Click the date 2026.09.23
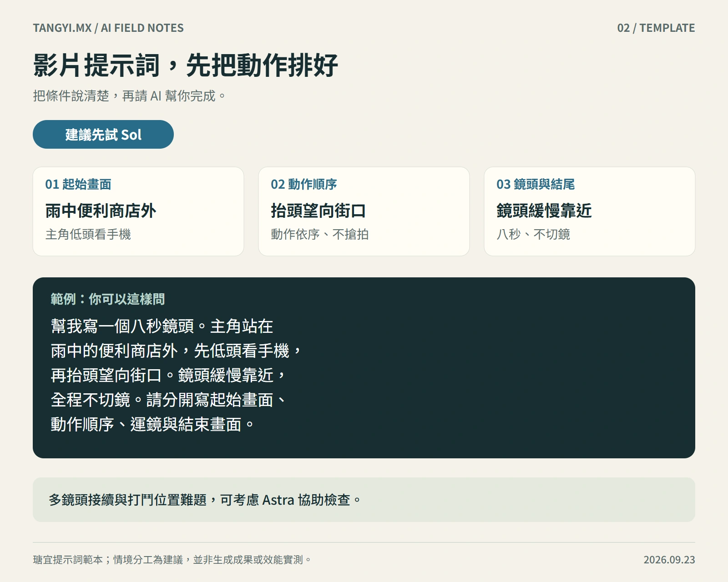This screenshot has height=582, width=728. click(x=669, y=560)
